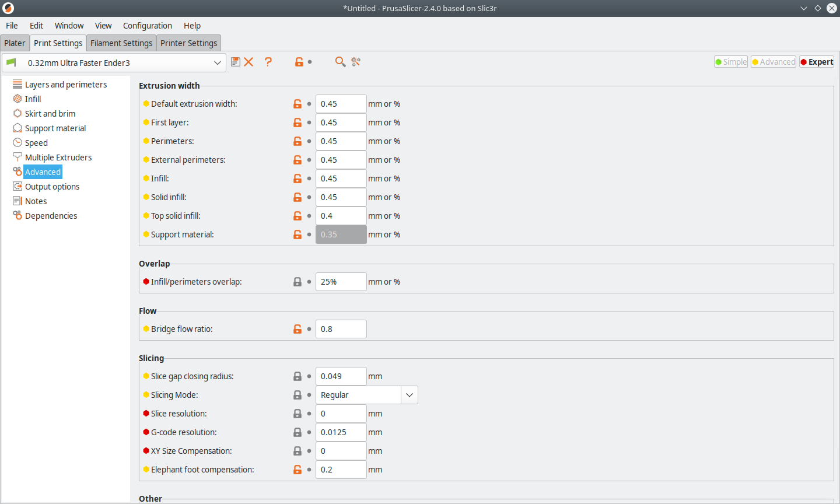This screenshot has width=840, height=504.
Task: Select the Output options icon
Action: [x=17, y=187]
